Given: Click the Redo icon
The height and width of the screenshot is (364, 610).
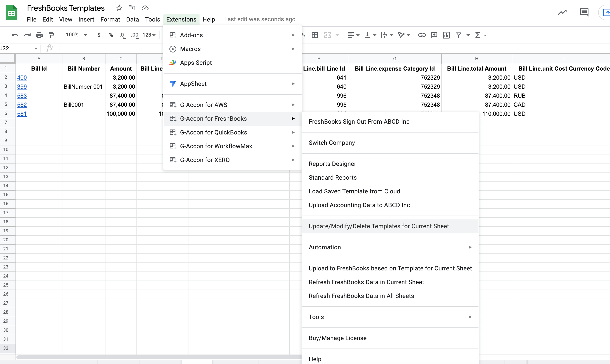Looking at the screenshot, I should tap(27, 35).
